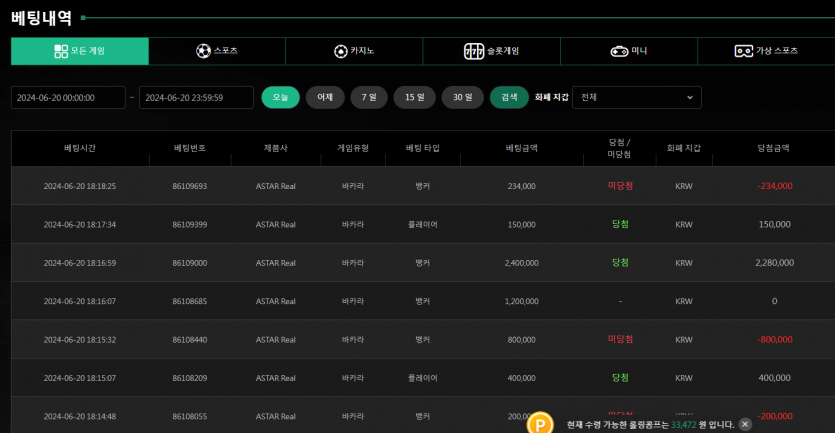Click bet time 2024-06-20 18:15:32
The width and height of the screenshot is (835, 433).
tap(80, 340)
